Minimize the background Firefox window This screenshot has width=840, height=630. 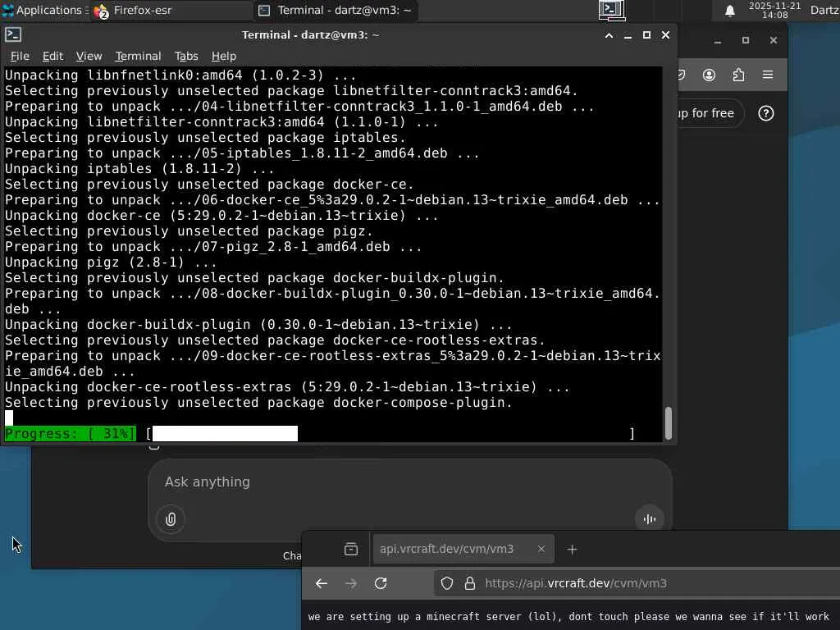click(x=718, y=40)
